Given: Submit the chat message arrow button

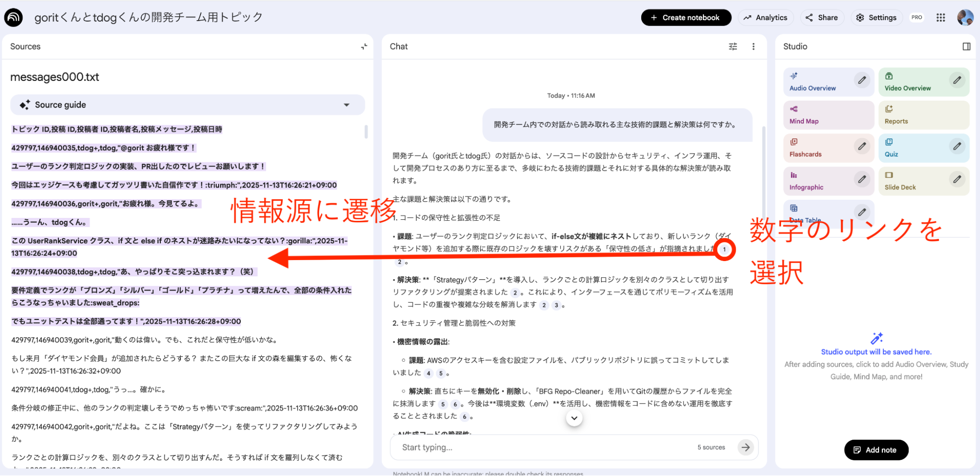Looking at the screenshot, I should point(746,447).
